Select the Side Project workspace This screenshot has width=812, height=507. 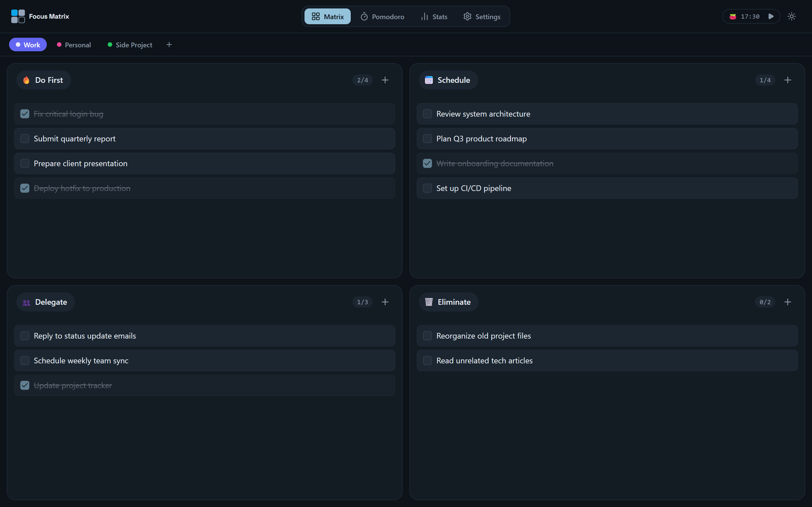coord(130,45)
